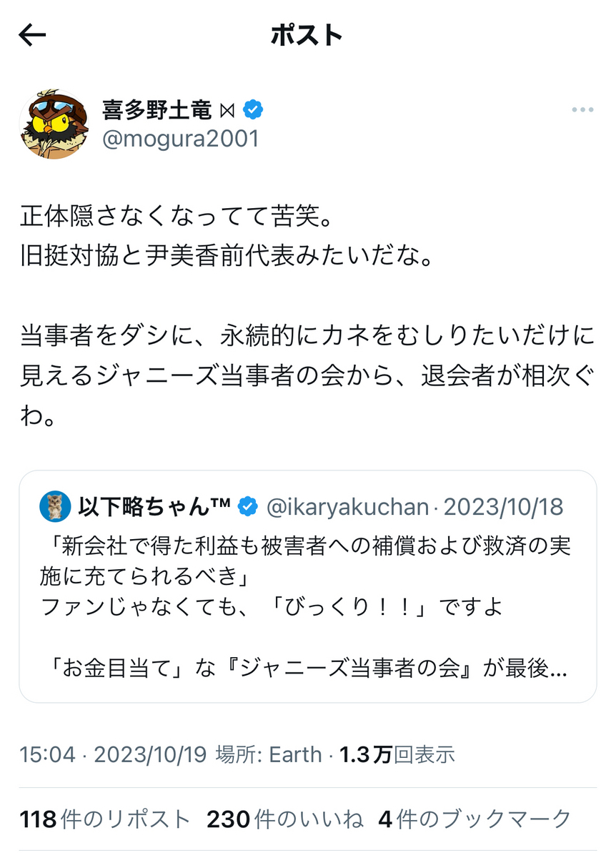
Task: Open the quoted post dated 2023/10/18
Action: pyautogui.click(x=504, y=508)
